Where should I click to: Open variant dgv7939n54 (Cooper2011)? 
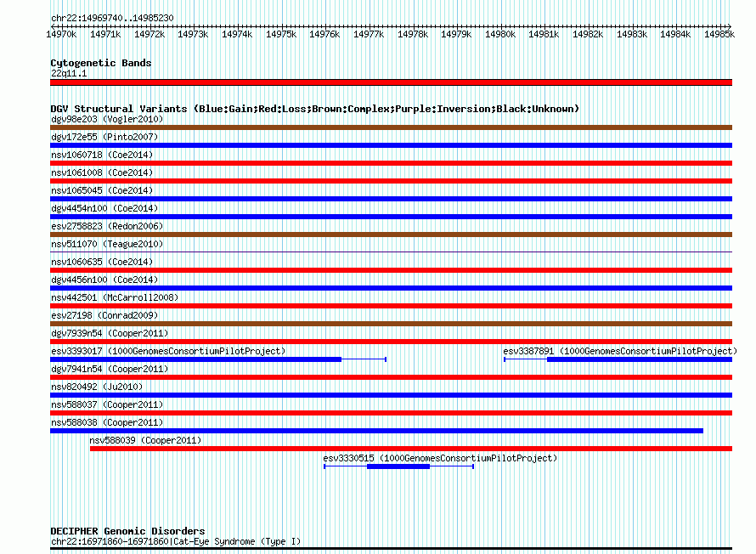(110, 333)
